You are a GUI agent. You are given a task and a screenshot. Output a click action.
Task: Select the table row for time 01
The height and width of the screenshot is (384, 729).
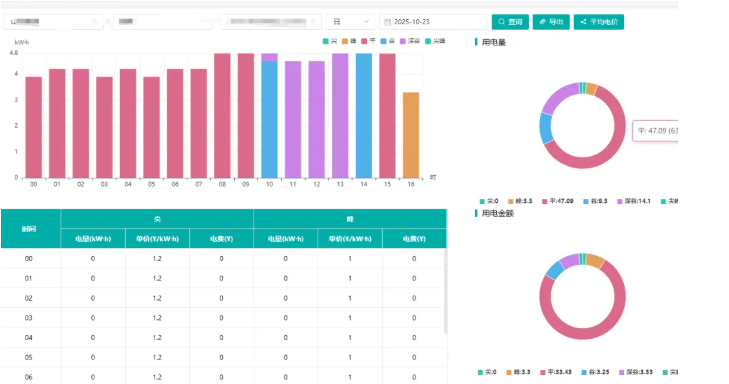(223, 278)
